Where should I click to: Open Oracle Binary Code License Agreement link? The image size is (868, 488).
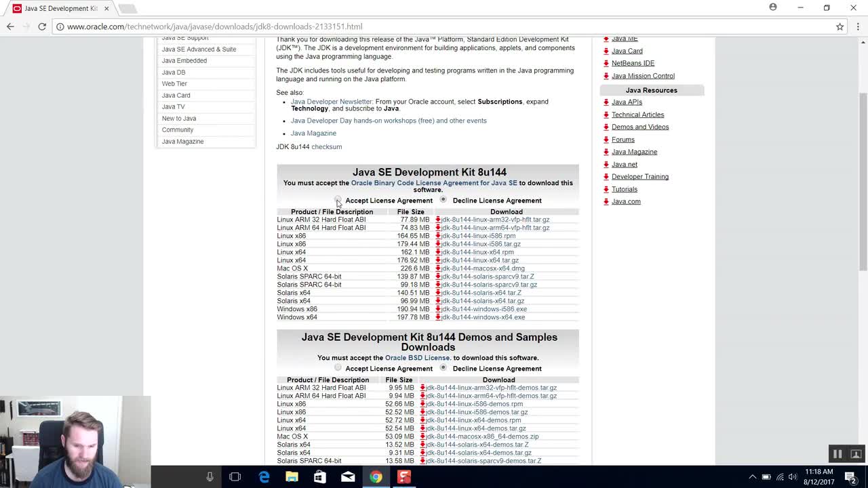pyautogui.click(x=434, y=183)
